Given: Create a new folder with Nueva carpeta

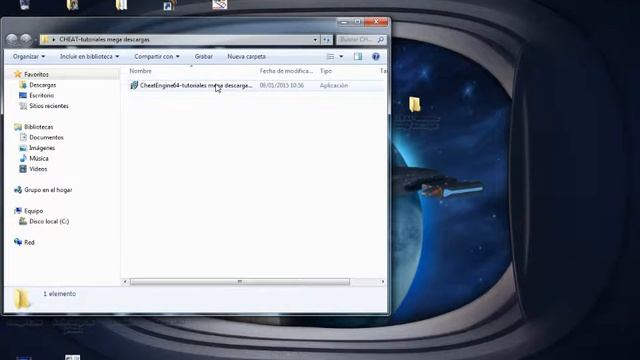Looking at the screenshot, I should click(x=247, y=56).
